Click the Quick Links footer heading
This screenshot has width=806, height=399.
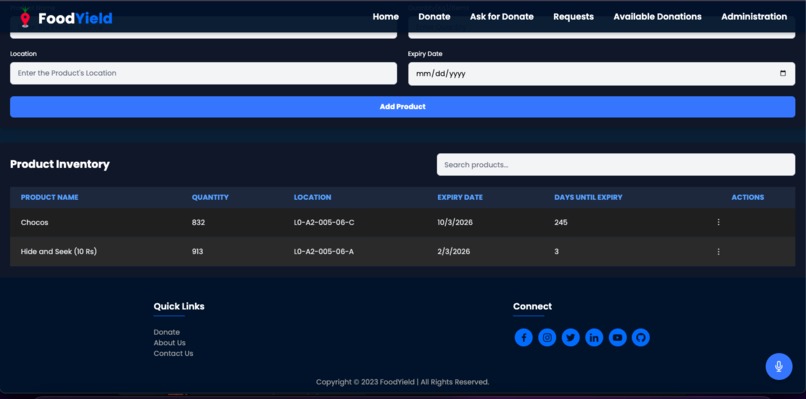point(179,306)
